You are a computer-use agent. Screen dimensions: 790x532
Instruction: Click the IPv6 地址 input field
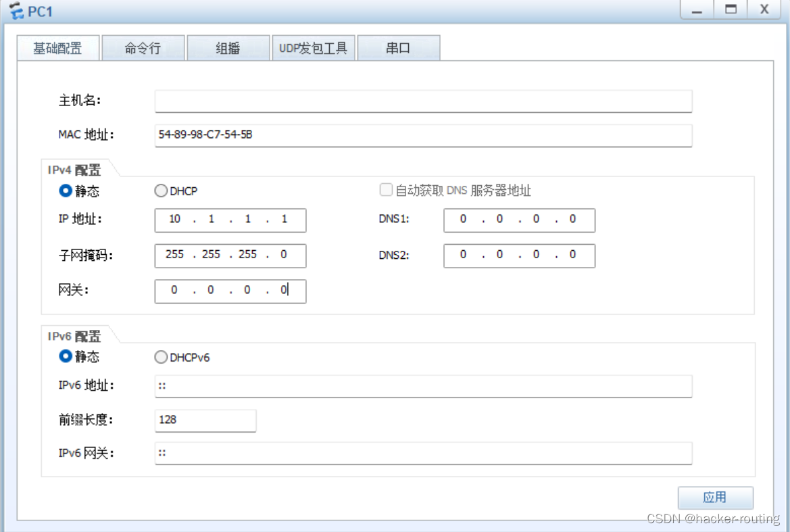click(x=423, y=387)
